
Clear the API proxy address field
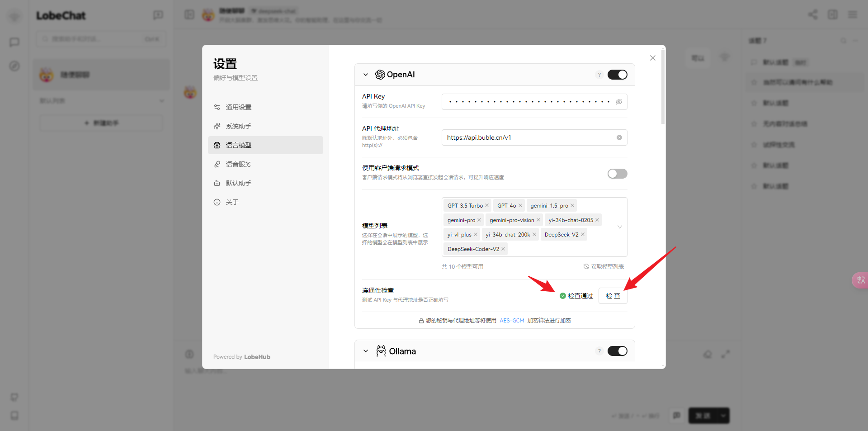tap(619, 137)
